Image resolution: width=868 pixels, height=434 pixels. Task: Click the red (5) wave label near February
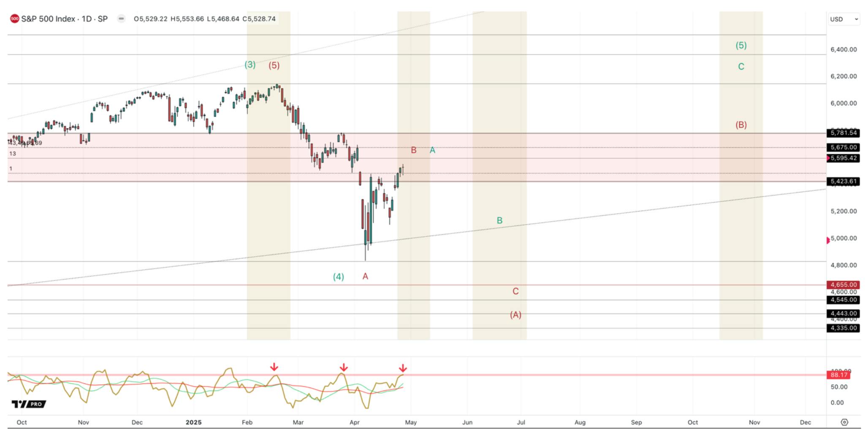274,65
